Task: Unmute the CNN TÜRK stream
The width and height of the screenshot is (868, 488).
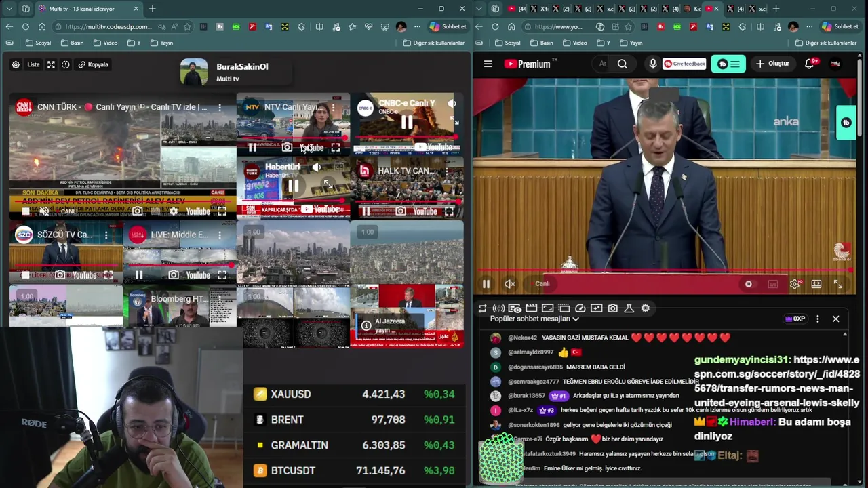Action: 44,211
